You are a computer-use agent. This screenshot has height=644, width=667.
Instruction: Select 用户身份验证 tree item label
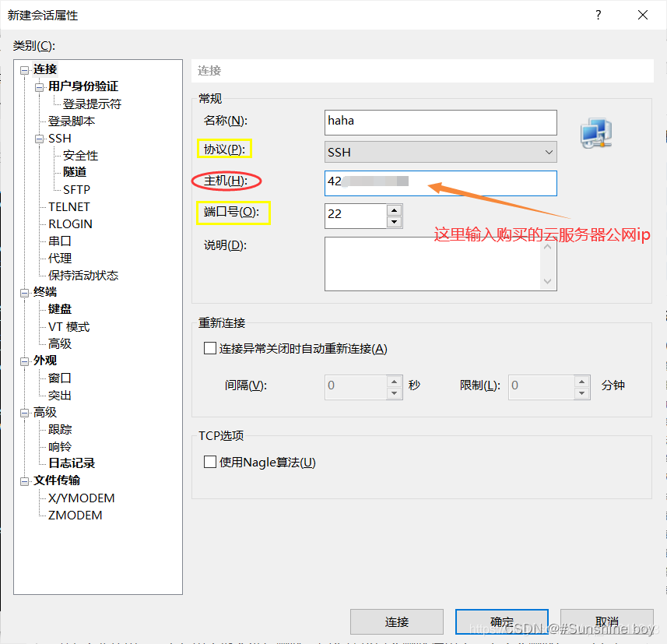coord(83,86)
